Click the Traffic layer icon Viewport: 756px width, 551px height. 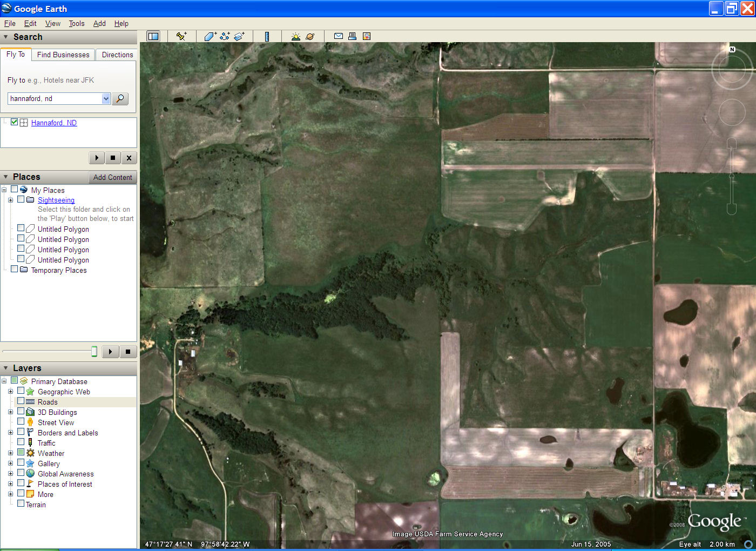30,442
